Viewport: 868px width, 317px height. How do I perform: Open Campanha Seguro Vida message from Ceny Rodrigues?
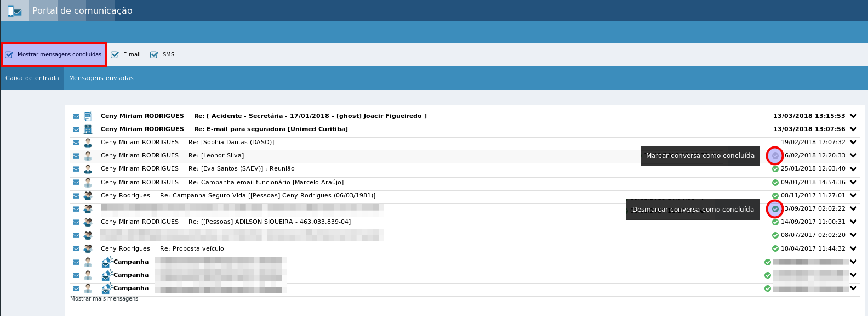(x=267, y=196)
